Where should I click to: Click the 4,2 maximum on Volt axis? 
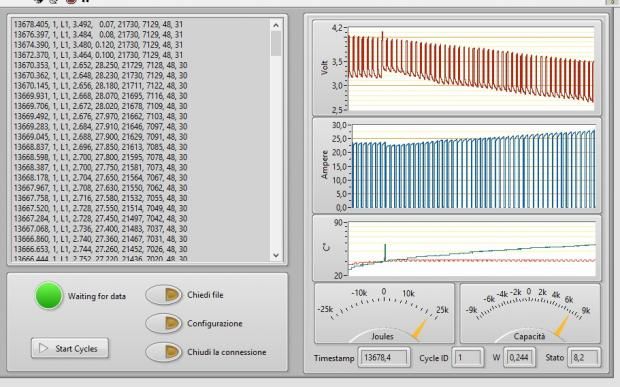[x=337, y=28]
